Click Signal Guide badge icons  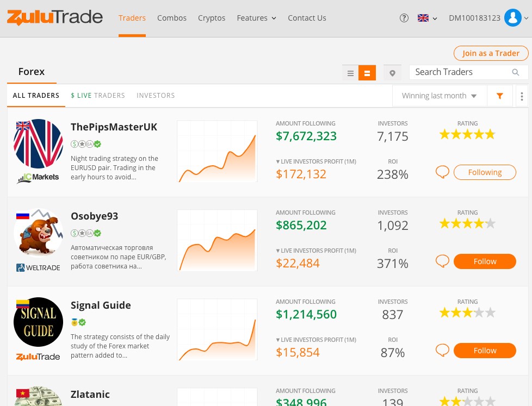click(78, 322)
